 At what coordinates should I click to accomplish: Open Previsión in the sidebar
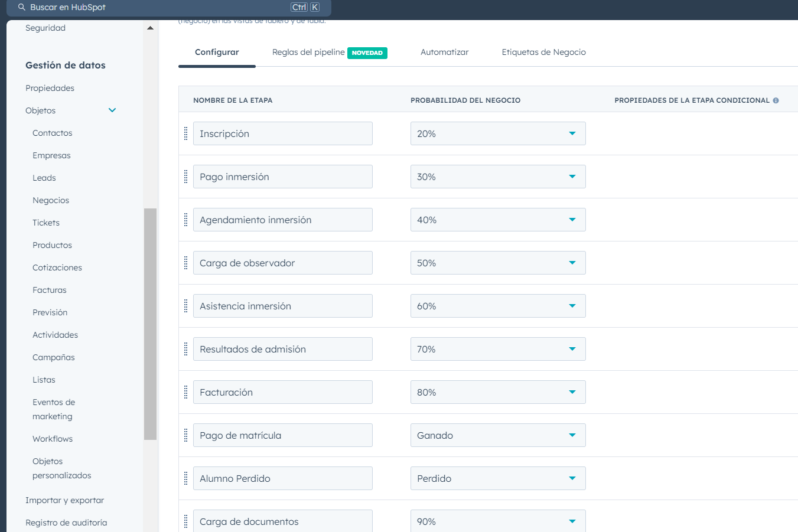(50, 312)
